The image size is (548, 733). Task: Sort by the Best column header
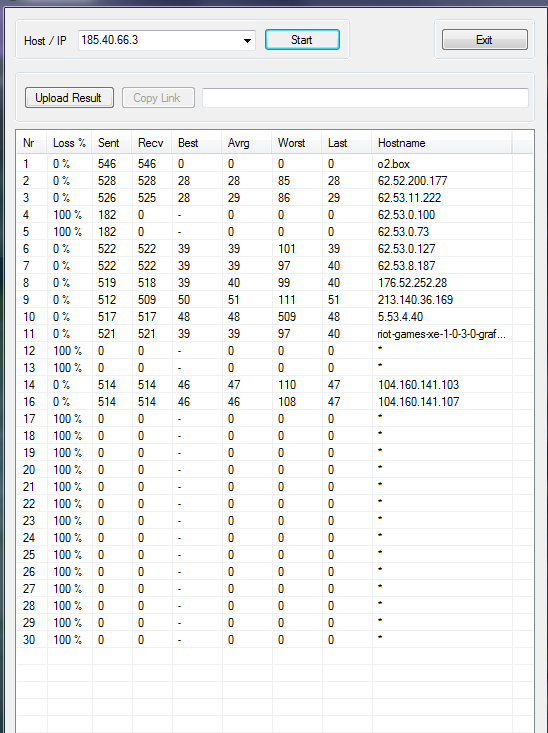pyautogui.click(x=197, y=143)
